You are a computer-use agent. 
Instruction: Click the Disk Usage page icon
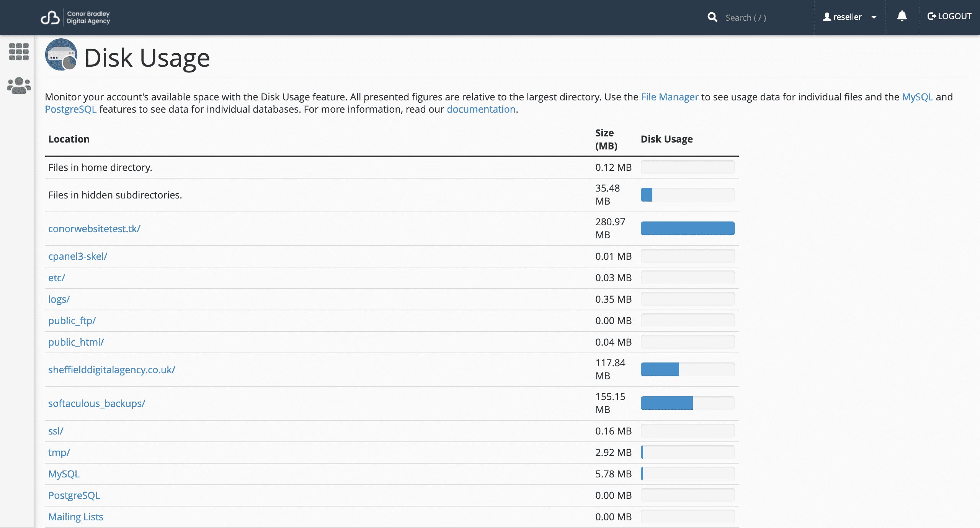point(61,55)
